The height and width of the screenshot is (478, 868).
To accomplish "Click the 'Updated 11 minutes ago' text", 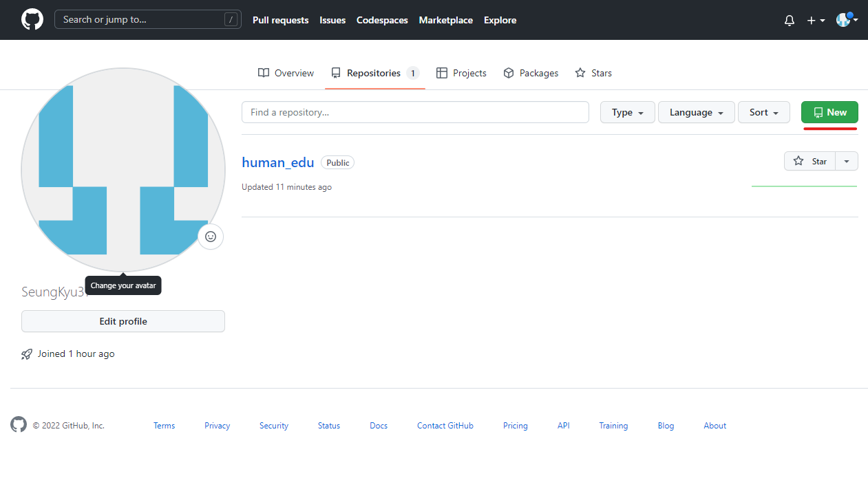I will point(286,187).
